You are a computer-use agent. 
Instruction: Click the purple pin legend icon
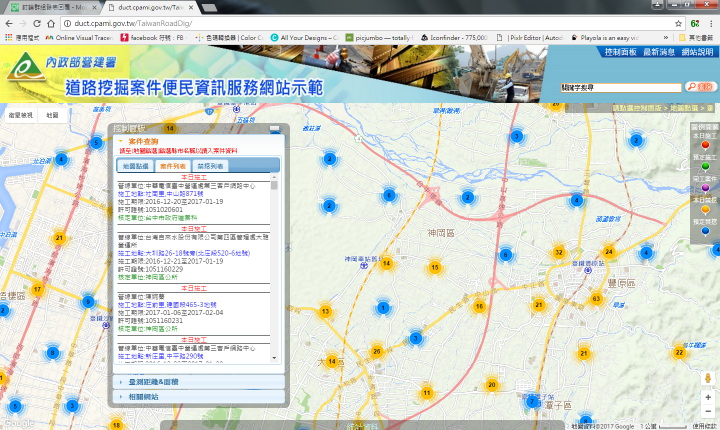click(705, 188)
